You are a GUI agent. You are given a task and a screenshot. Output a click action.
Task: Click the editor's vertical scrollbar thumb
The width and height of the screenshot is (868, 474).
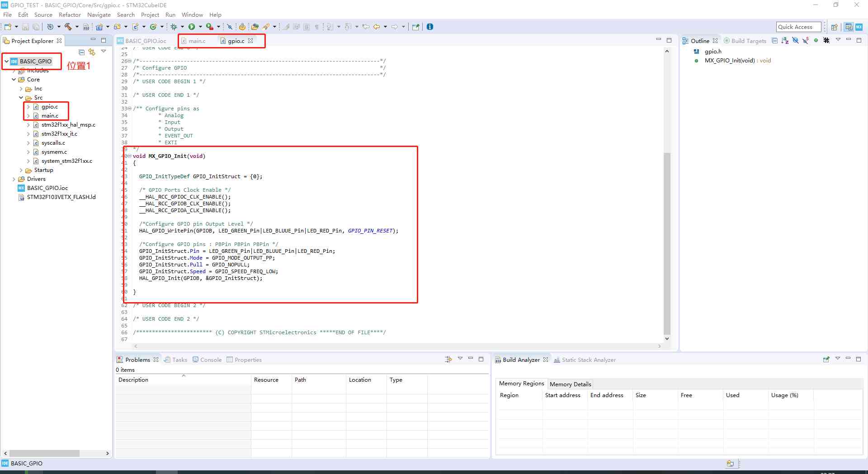tap(667, 243)
